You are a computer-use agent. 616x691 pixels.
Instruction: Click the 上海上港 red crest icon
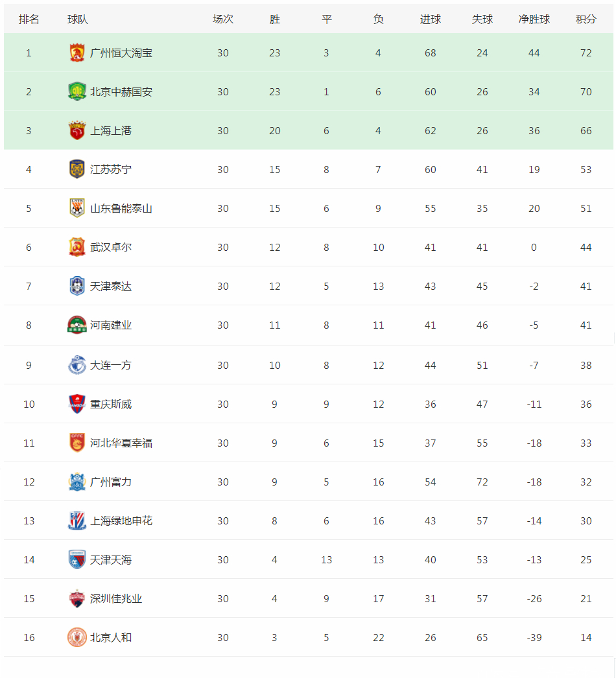(x=77, y=130)
